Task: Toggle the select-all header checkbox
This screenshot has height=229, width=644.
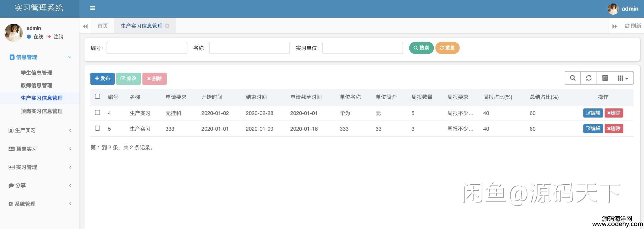Action: pyautogui.click(x=97, y=96)
